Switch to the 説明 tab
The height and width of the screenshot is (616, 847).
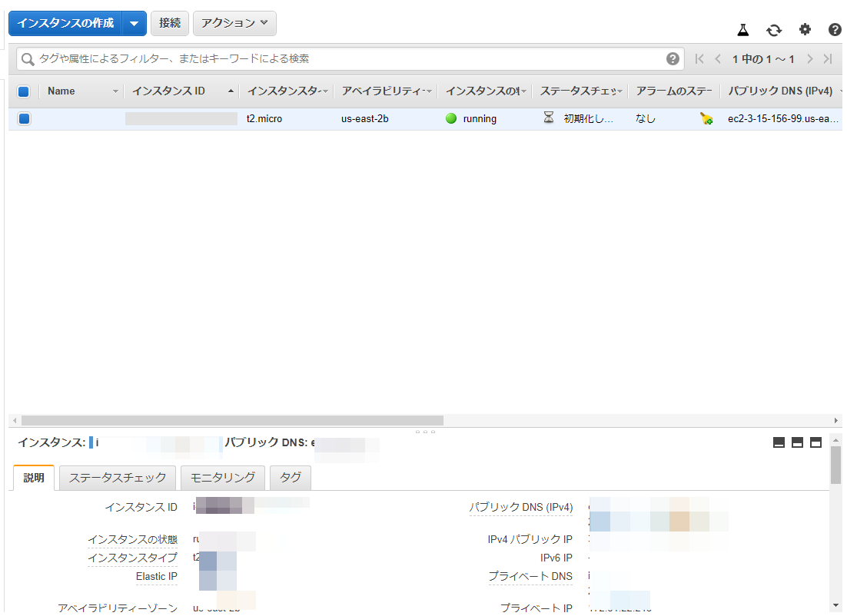[x=34, y=478]
